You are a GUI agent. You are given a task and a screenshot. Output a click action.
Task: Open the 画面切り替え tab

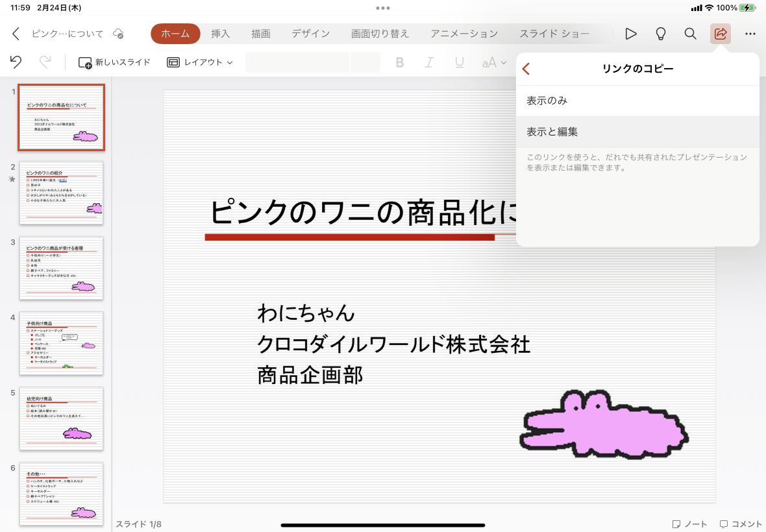pyautogui.click(x=380, y=34)
